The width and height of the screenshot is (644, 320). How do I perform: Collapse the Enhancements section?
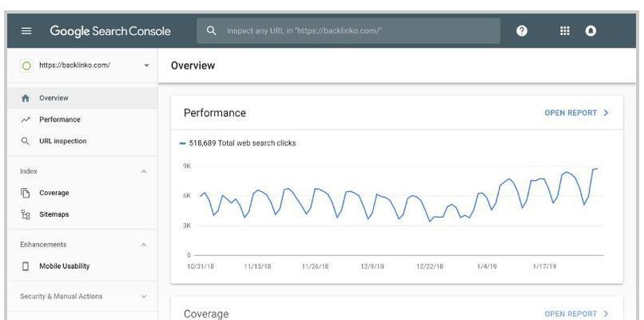coord(144,245)
